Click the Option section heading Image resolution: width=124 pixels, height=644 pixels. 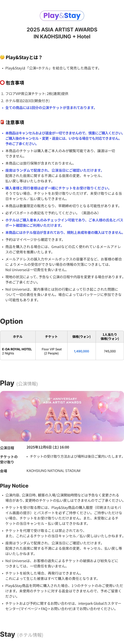coord(12,321)
